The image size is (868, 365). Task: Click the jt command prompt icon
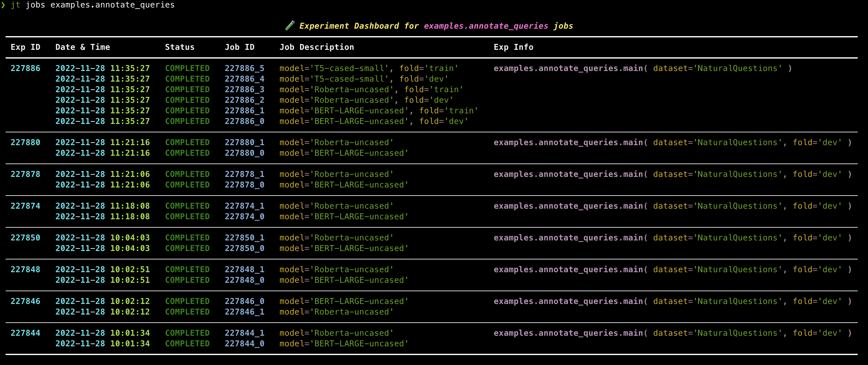pos(4,5)
